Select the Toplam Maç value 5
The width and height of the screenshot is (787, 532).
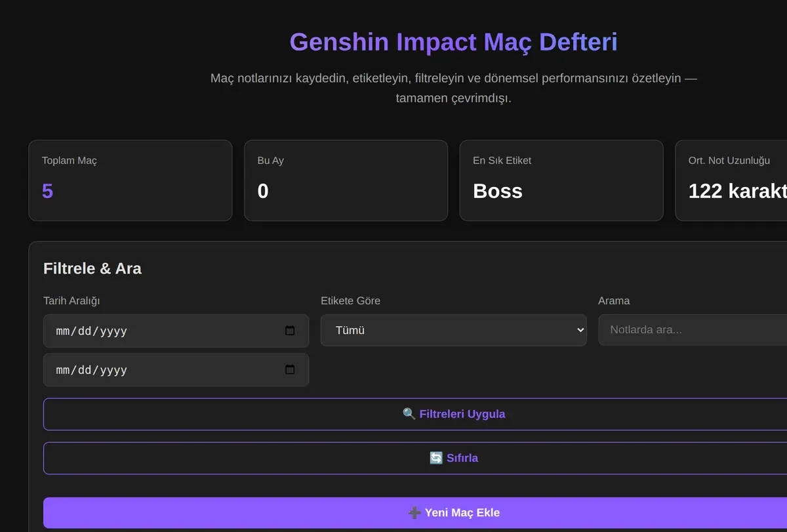click(x=47, y=191)
